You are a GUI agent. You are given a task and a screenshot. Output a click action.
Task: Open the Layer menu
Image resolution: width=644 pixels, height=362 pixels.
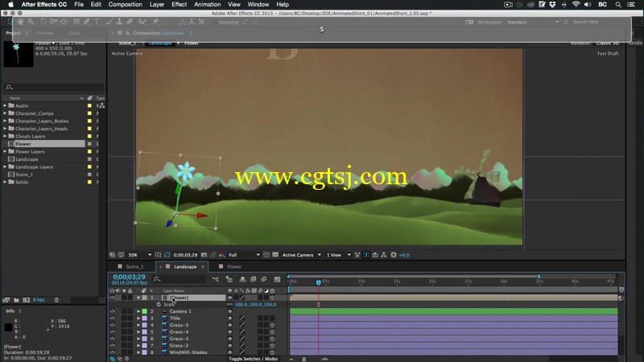point(156,5)
